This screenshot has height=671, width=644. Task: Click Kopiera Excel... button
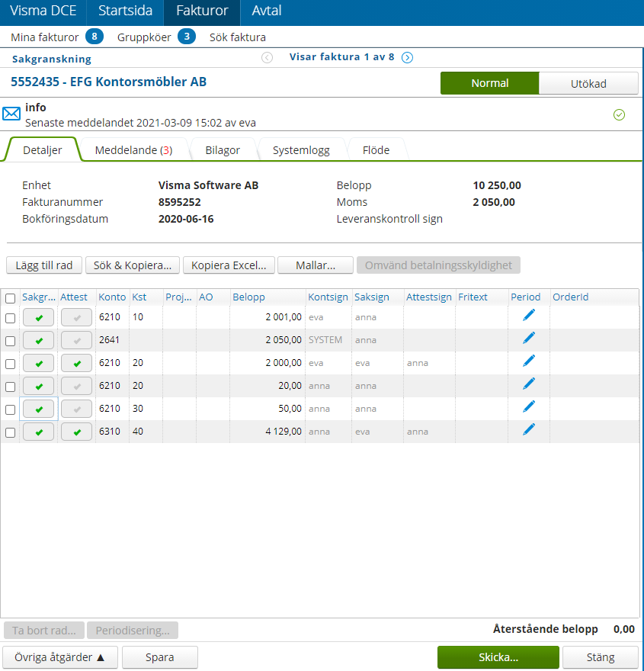(x=229, y=265)
